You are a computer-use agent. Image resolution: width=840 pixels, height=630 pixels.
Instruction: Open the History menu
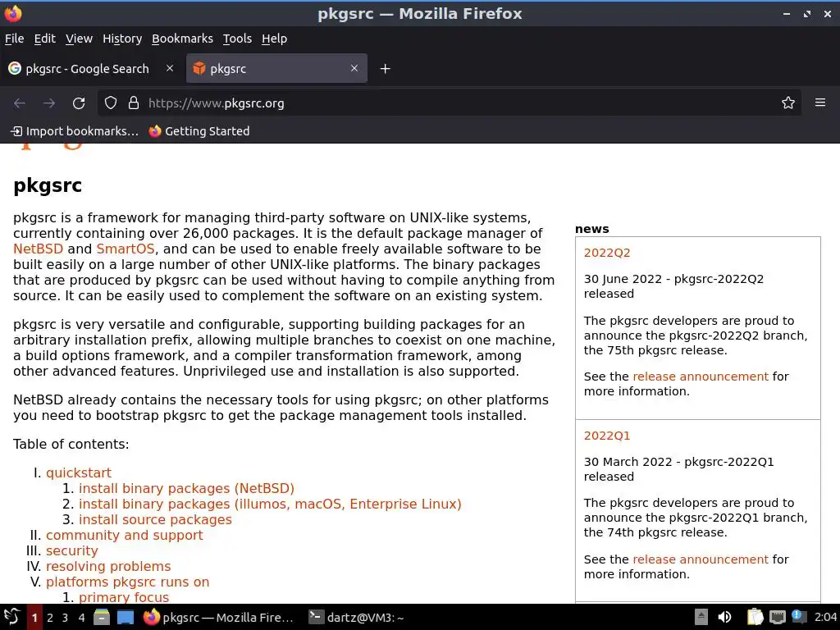coord(122,39)
